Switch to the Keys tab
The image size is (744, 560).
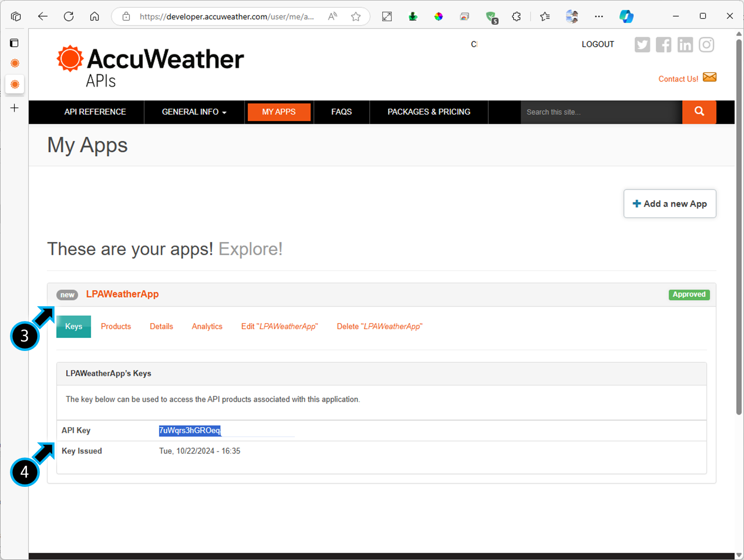coord(74,327)
